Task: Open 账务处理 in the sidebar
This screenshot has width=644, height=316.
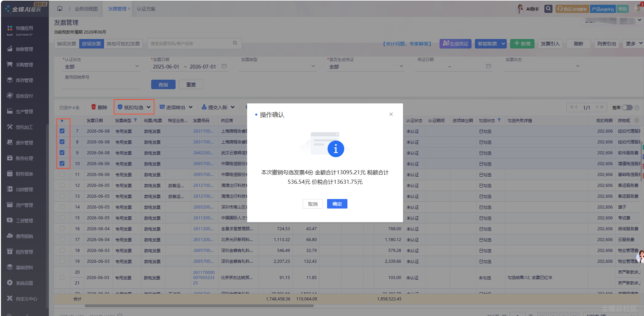Action: pos(24,158)
